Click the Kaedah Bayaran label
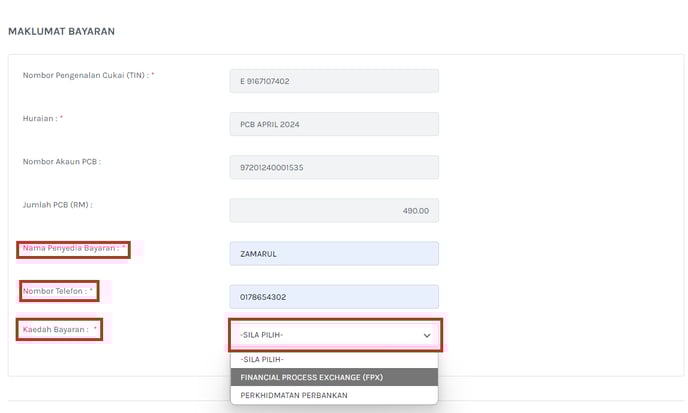 coord(59,329)
